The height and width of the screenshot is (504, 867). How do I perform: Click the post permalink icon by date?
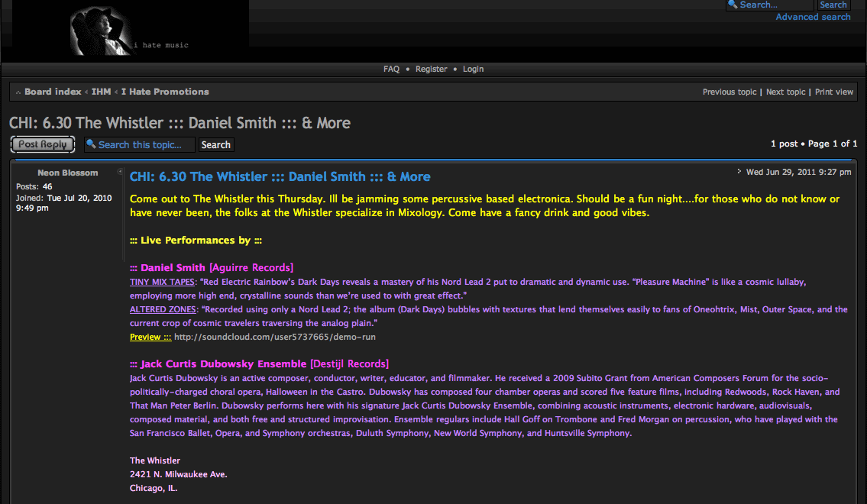point(739,172)
